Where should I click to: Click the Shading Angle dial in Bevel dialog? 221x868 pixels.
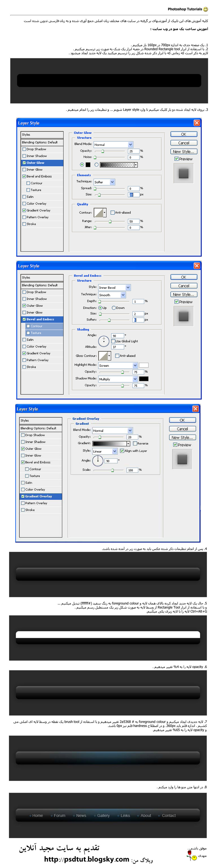[x=104, y=341]
